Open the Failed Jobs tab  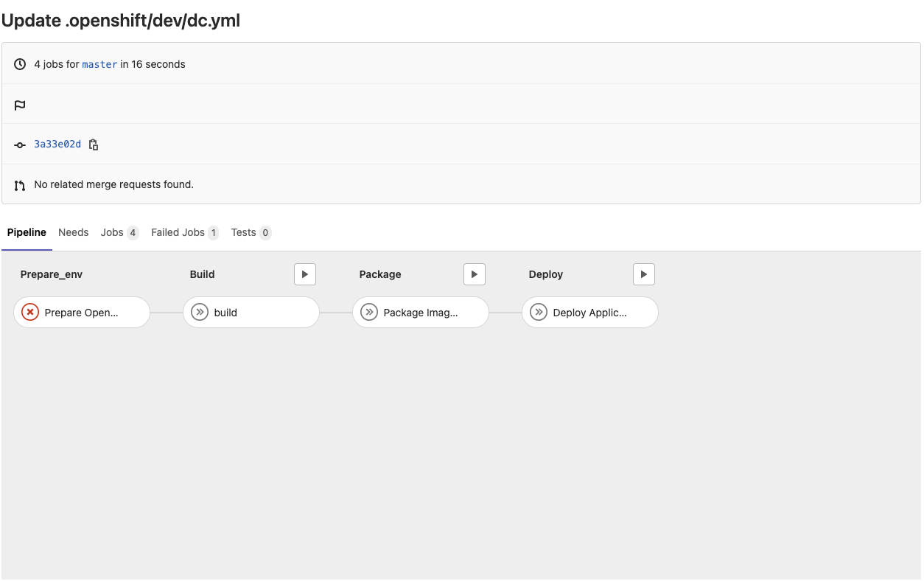coord(178,232)
